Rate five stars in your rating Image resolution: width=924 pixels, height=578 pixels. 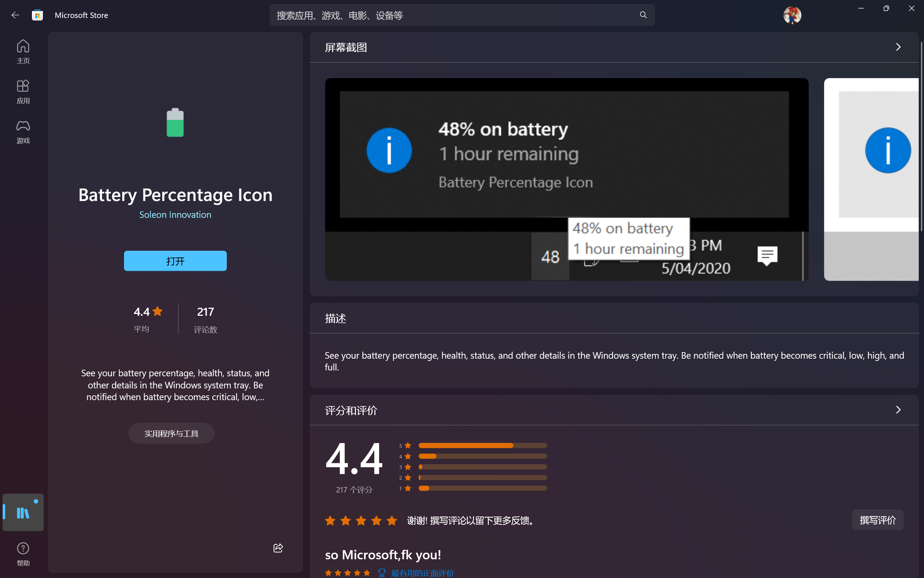[392, 520]
